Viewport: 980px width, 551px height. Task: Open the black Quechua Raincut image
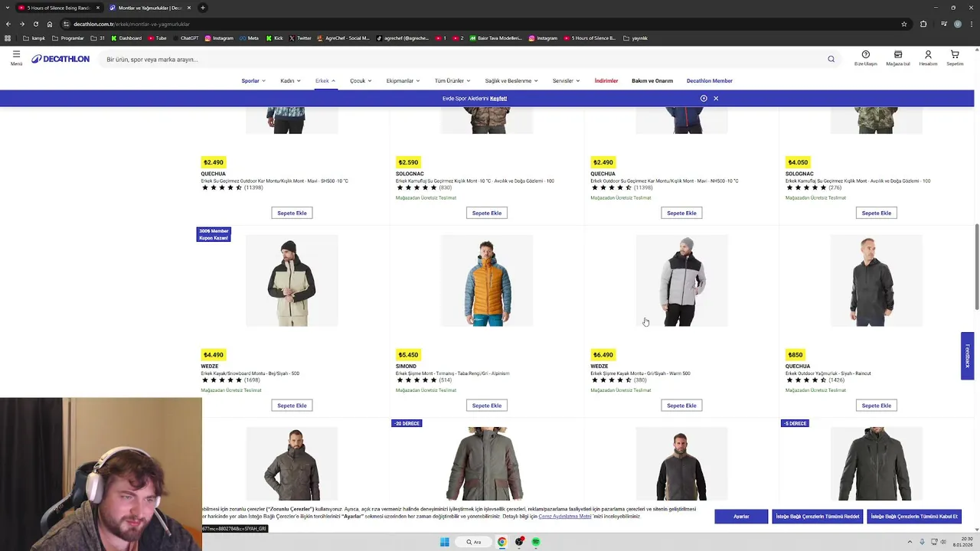coord(877,281)
